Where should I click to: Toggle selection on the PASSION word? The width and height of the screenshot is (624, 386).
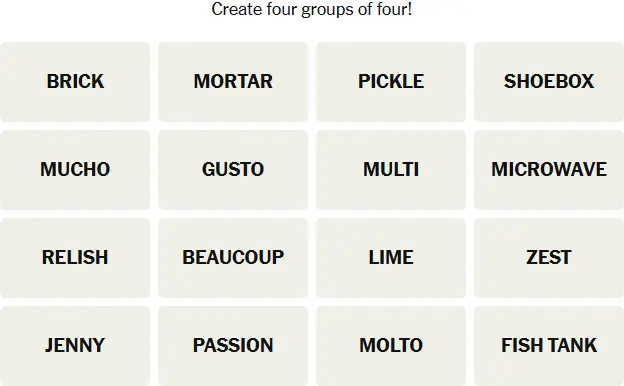(233, 346)
